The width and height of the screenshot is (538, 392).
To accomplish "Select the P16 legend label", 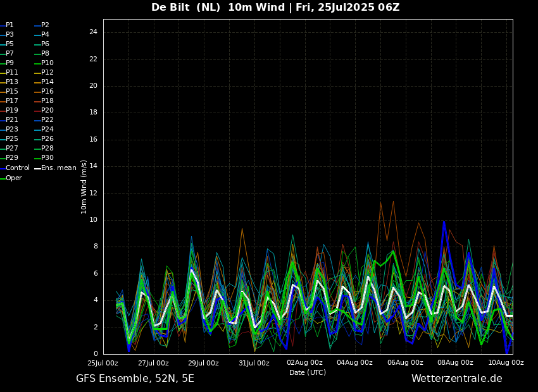I will point(47,92).
